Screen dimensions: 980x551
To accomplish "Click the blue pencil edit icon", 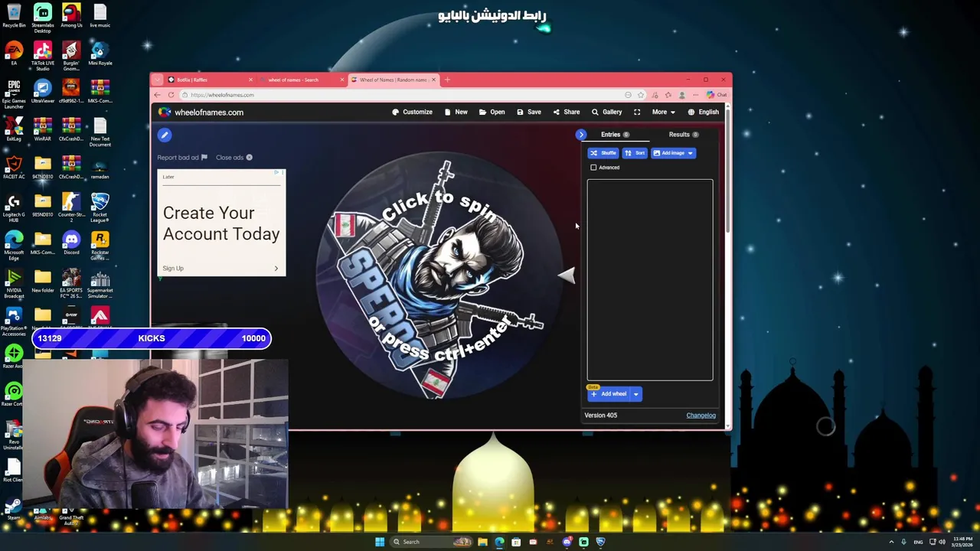I will [164, 135].
